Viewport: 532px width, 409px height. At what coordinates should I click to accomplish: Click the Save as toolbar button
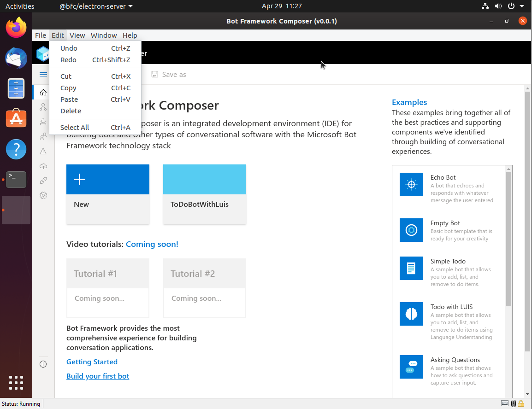point(169,75)
